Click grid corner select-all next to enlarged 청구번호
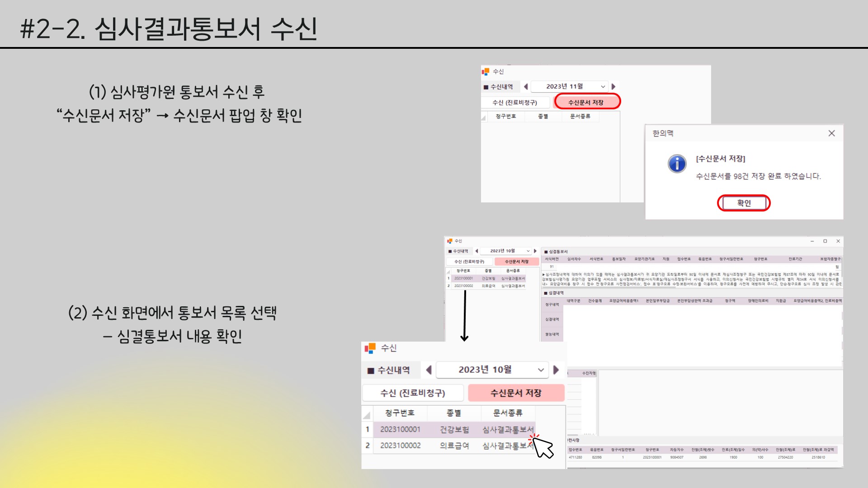 [367, 414]
